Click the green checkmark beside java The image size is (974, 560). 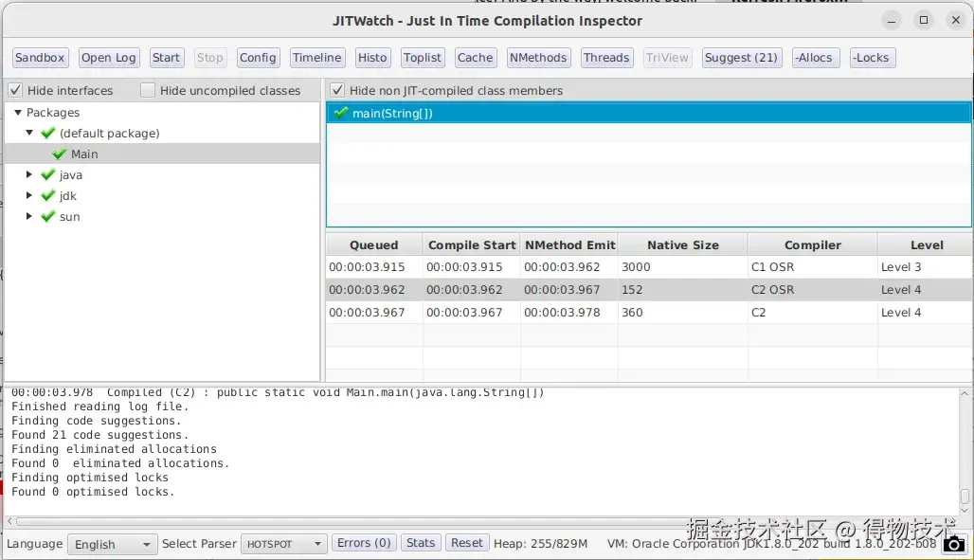pos(47,174)
